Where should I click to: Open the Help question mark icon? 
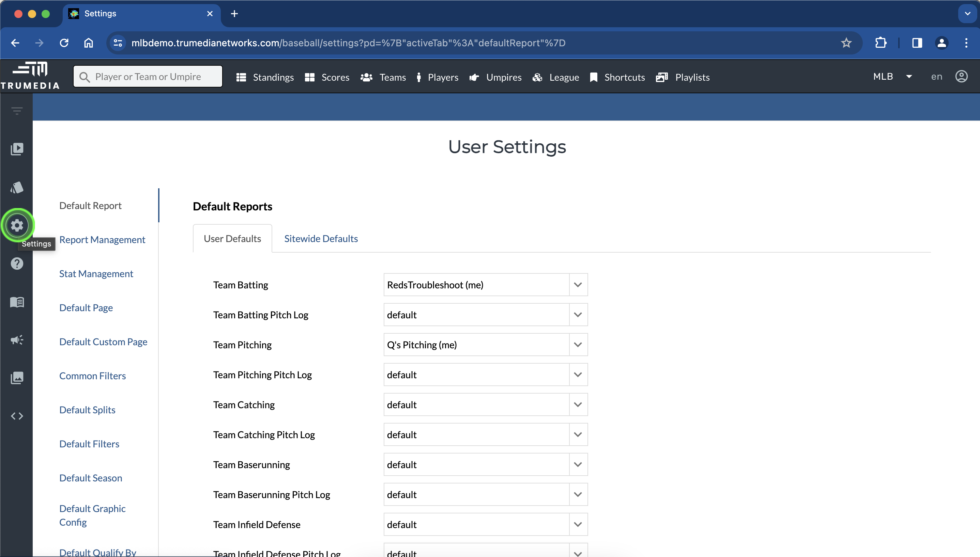click(x=17, y=264)
